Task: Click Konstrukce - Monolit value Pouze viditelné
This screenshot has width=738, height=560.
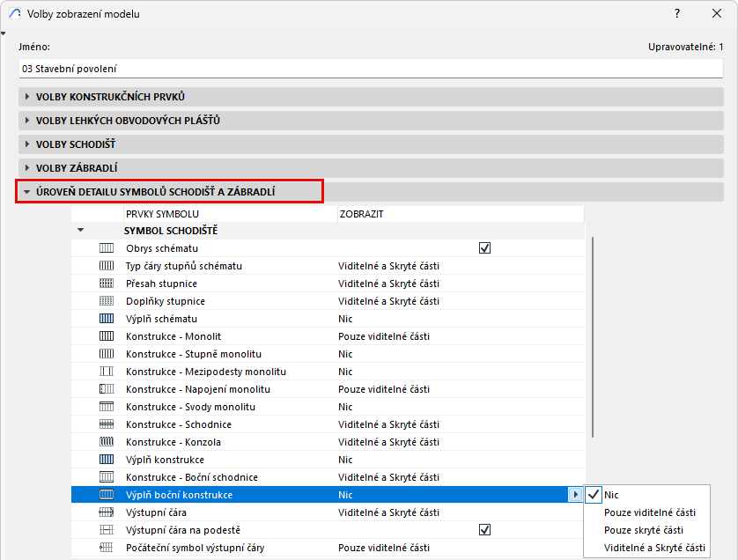Action: tap(384, 336)
